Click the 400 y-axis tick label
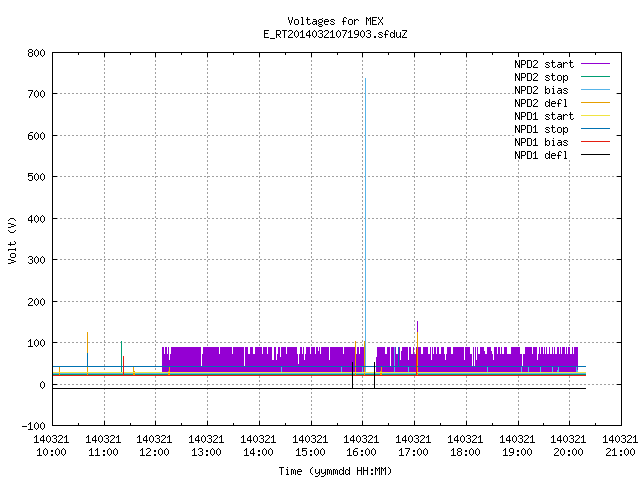Image resolution: width=640 pixels, height=480 pixels. (36, 219)
